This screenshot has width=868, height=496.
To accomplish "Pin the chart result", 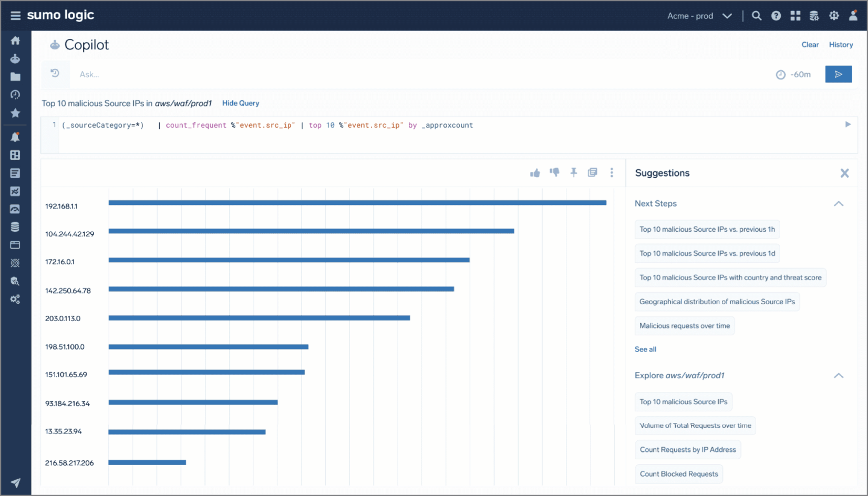I will click(x=573, y=172).
